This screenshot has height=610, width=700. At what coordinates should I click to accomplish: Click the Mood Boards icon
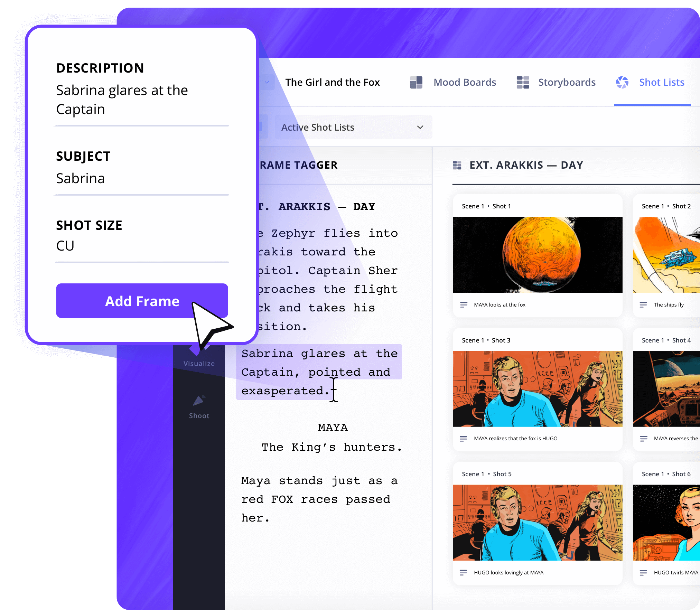(x=416, y=82)
